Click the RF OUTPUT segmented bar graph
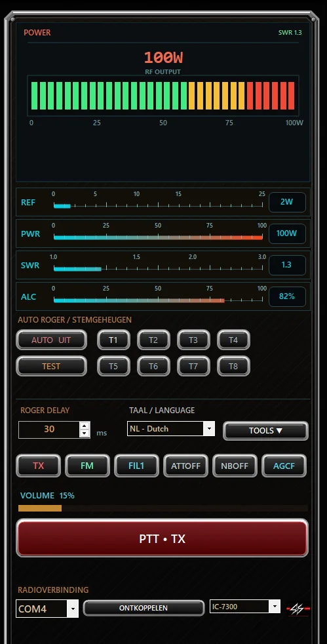 click(163, 95)
